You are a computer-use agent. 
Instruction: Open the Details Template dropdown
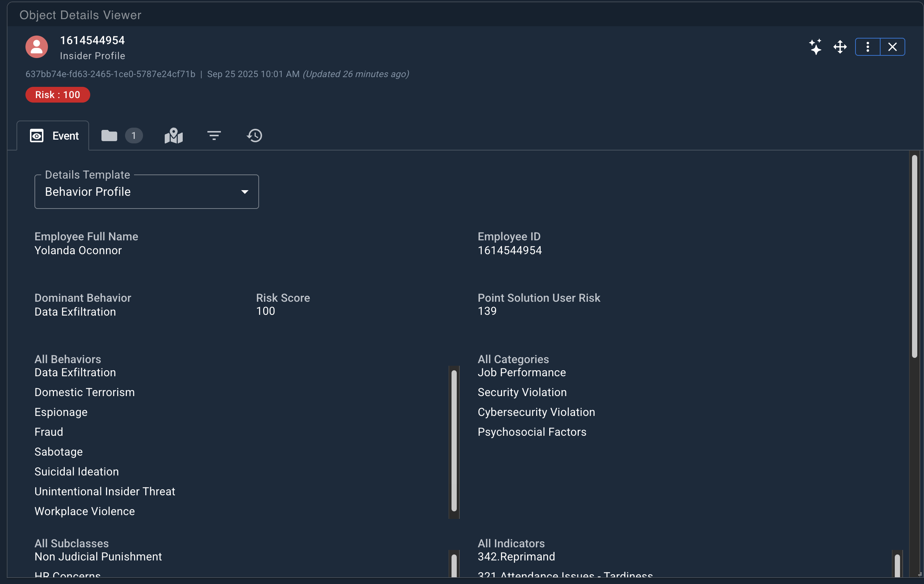click(x=146, y=191)
